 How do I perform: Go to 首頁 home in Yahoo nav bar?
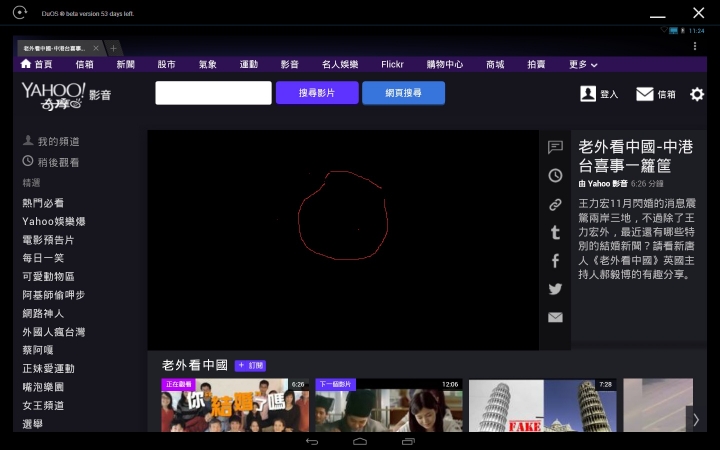36,64
